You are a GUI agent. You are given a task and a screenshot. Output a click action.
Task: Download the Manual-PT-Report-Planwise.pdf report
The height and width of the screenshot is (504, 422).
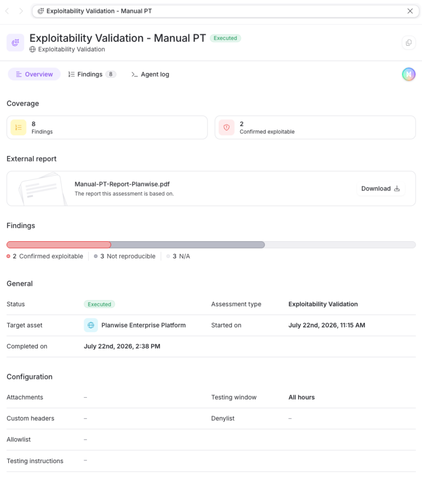tap(381, 189)
